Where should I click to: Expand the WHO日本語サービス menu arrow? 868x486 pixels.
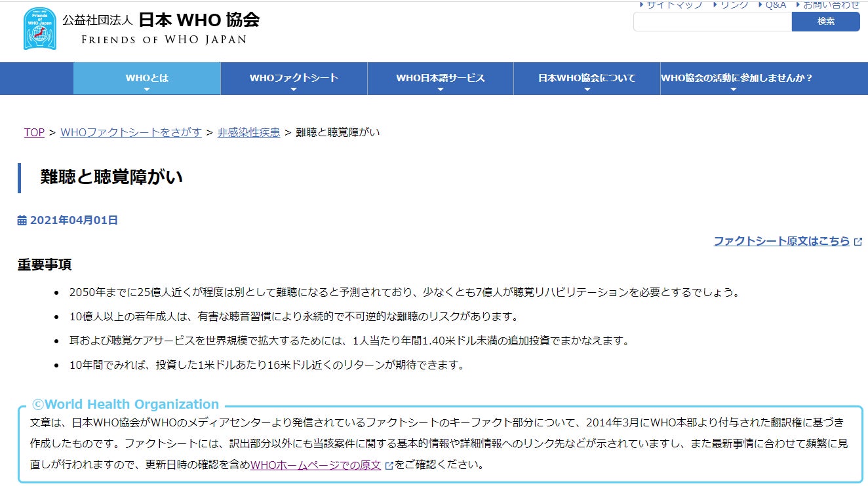440,89
